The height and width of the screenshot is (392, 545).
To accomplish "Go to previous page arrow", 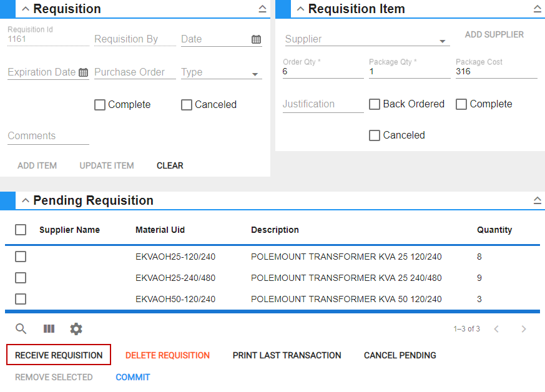I will tap(496, 329).
